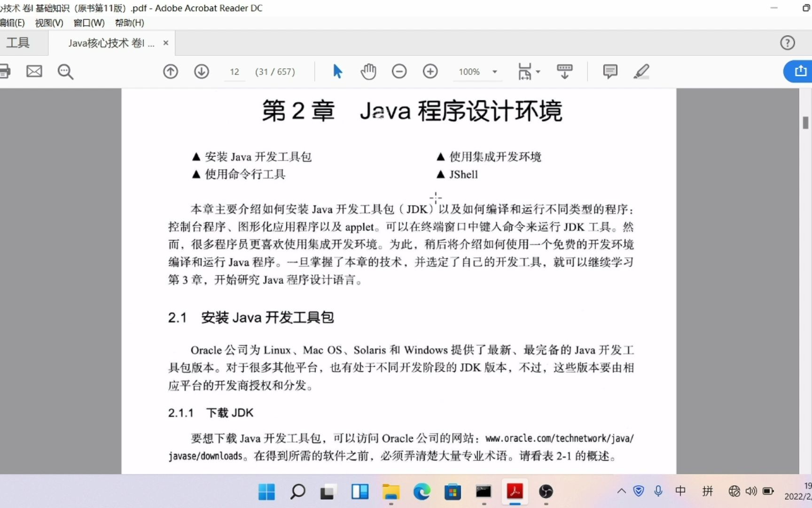Viewport: 812px width, 508px height.
Task: Open the 窗口(W) menu
Action: 89,23
